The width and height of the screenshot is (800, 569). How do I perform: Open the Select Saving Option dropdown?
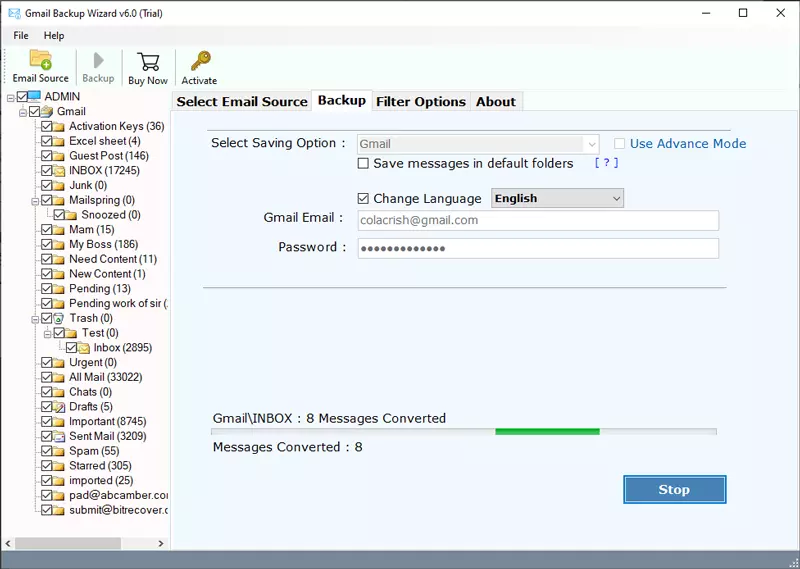(x=478, y=144)
